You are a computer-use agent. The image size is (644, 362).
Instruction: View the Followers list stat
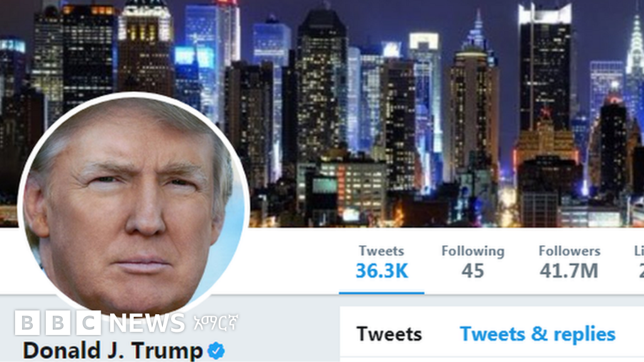569,262
